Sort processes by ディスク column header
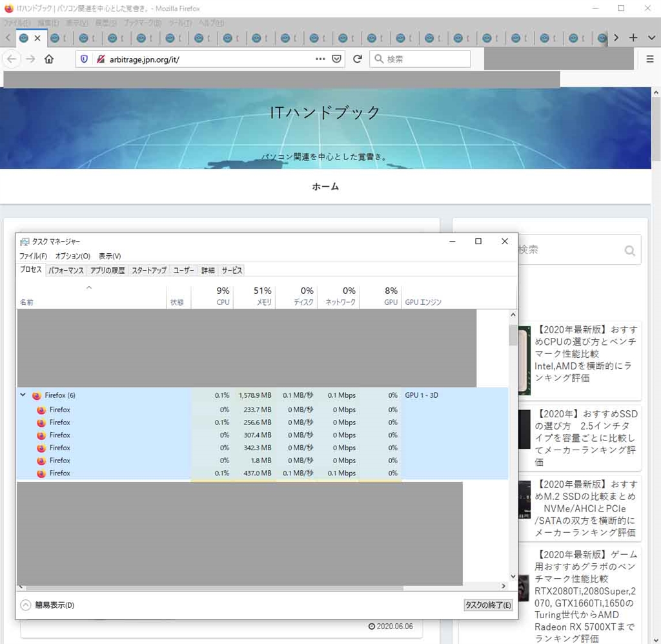Image resolution: width=661 pixels, height=644 pixels. pos(296,296)
